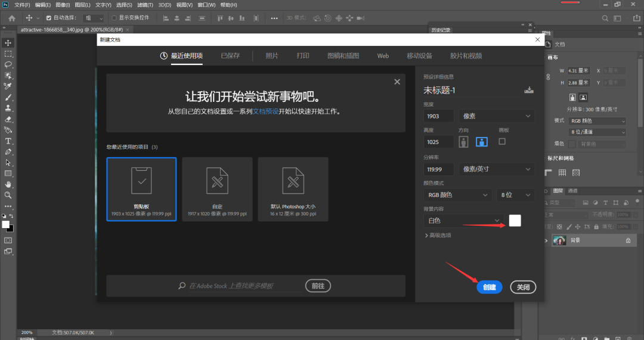Viewport: 644px width, 340px height.
Task: Select the Zoom tool
Action: [8, 195]
